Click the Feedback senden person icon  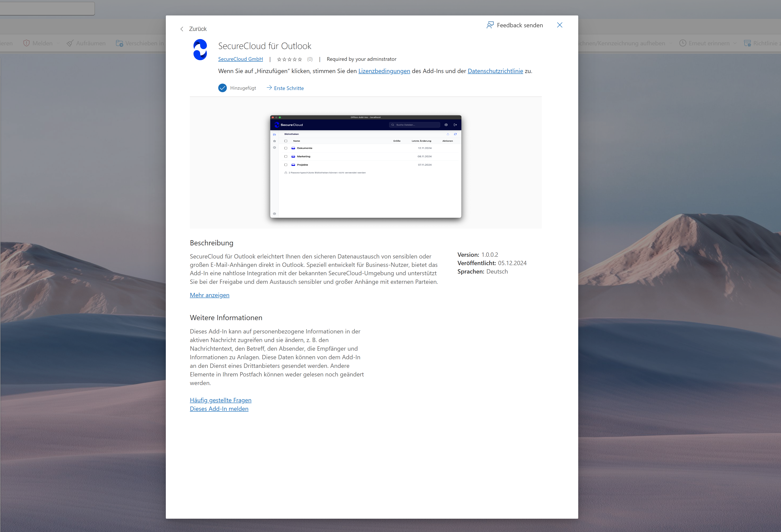(490, 25)
